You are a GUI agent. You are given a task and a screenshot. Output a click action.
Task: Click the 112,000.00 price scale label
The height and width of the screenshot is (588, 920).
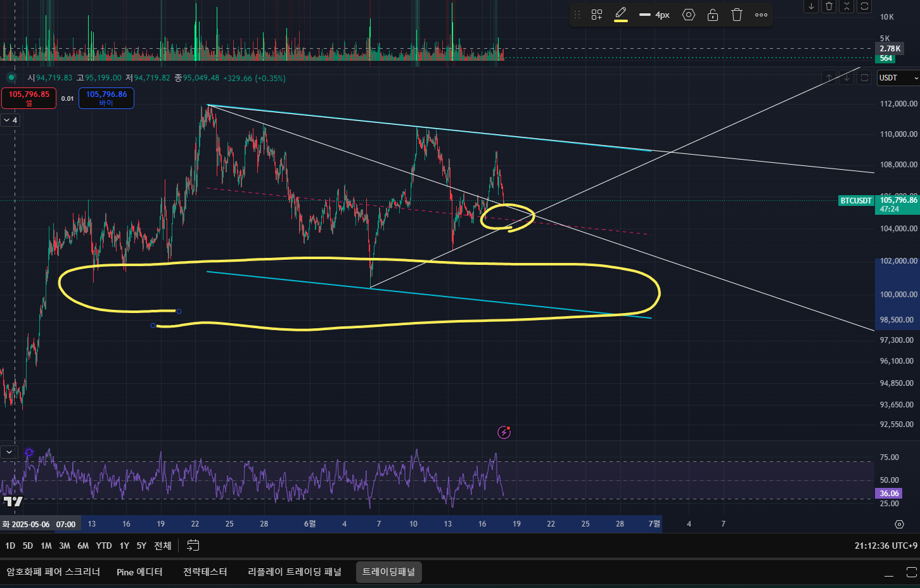click(898, 104)
